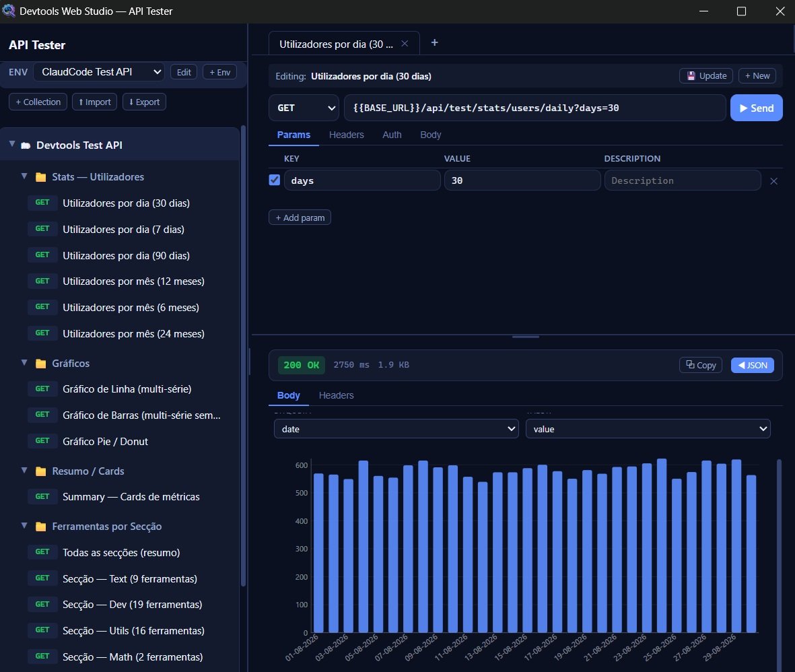Screen dimensions: 795x672
Task: Close the Utilizadores por dia request tab
Action: (x=405, y=44)
